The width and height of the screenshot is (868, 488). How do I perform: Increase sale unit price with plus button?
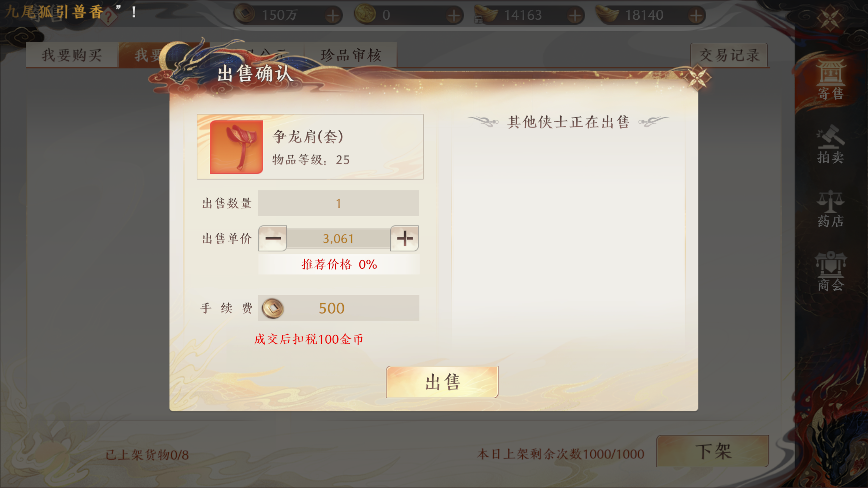click(405, 239)
